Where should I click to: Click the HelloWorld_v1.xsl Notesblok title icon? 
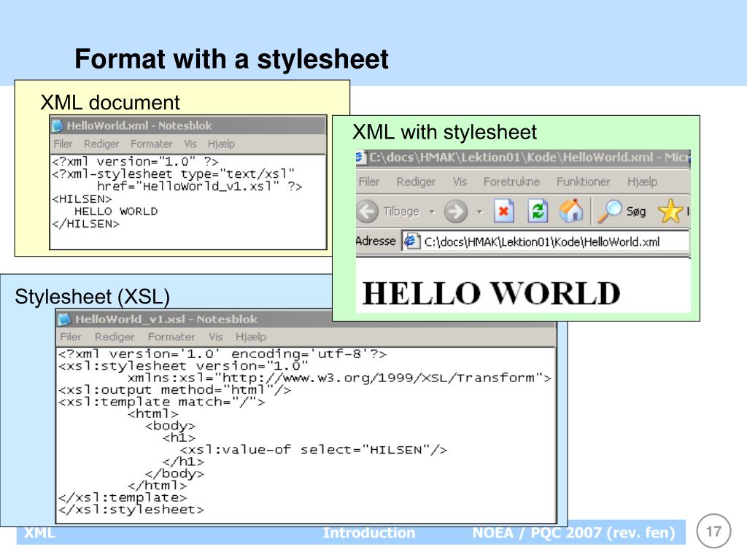(x=65, y=319)
